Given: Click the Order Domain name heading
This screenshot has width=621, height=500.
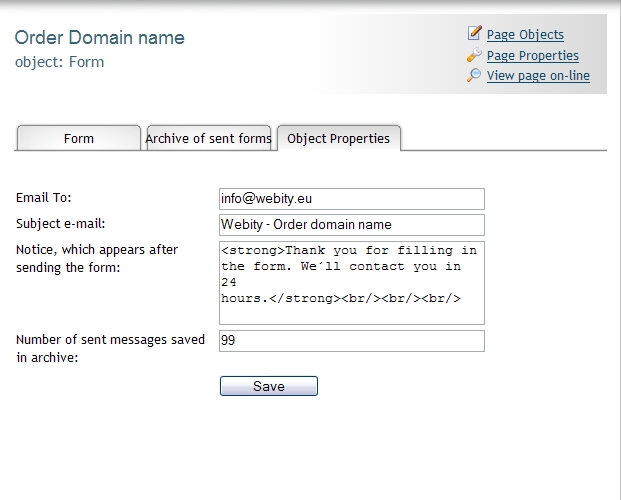Looking at the screenshot, I should click(100, 38).
